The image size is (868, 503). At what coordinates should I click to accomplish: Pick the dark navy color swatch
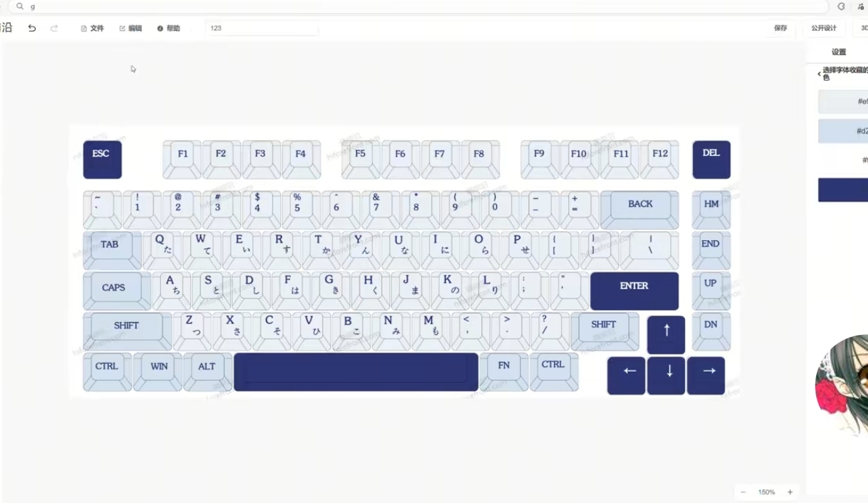click(842, 190)
